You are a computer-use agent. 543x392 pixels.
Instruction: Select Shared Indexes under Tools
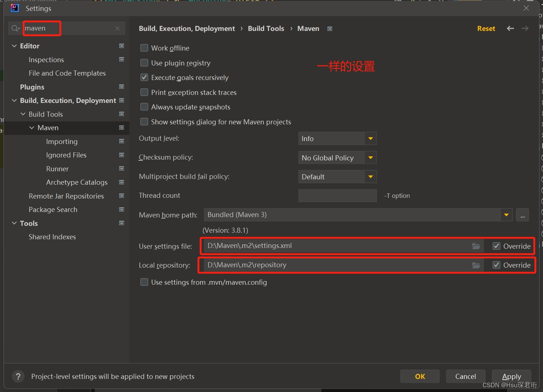point(52,237)
